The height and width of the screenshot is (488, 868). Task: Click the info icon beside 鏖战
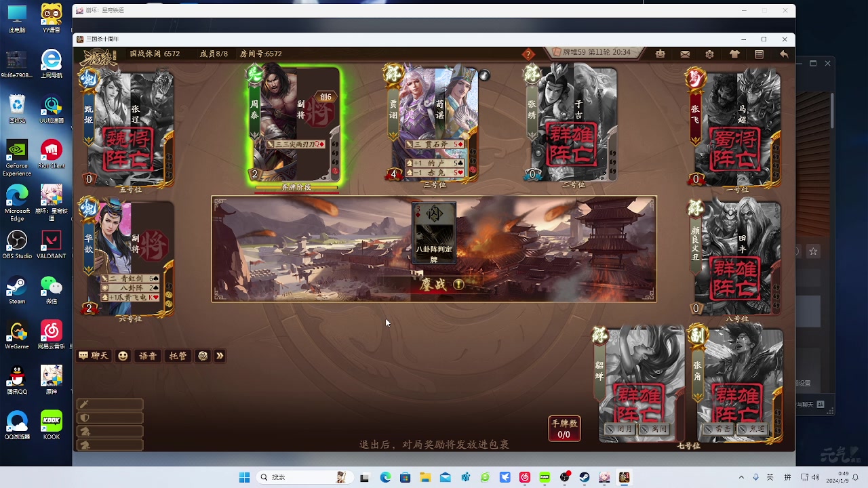coord(458,285)
